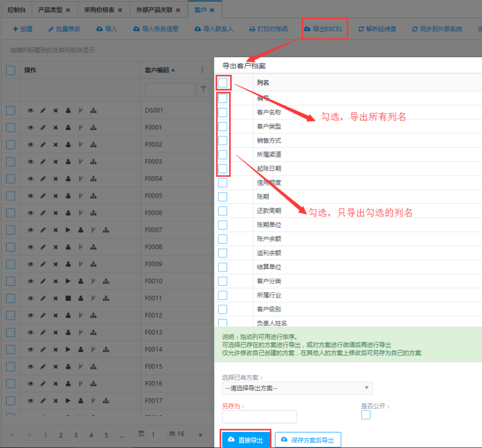Open the 请选择导出方案 dropdown
Image resolution: width=482 pixels, height=448 pixels.
click(x=297, y=388)
